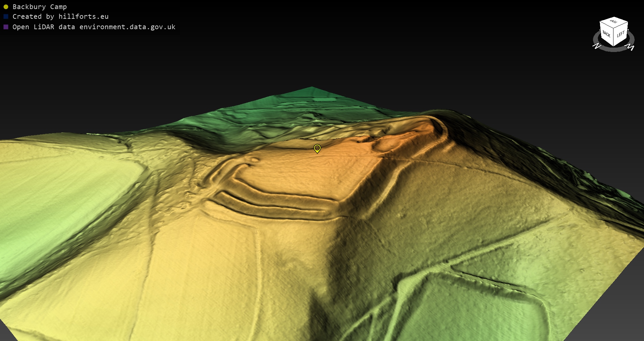Toggle the purple square legend marker
644x341 pixels.
pyautogui.click(x=6, y=27)
